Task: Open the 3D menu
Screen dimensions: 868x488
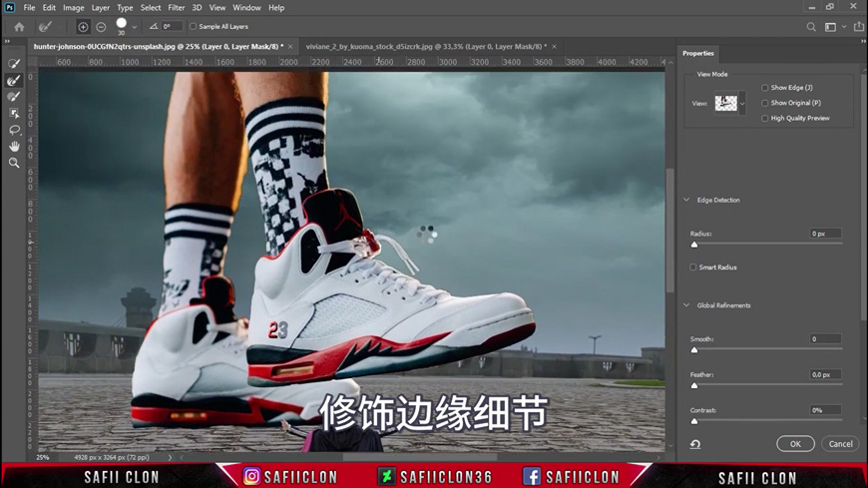Action: tap(197, 8)
